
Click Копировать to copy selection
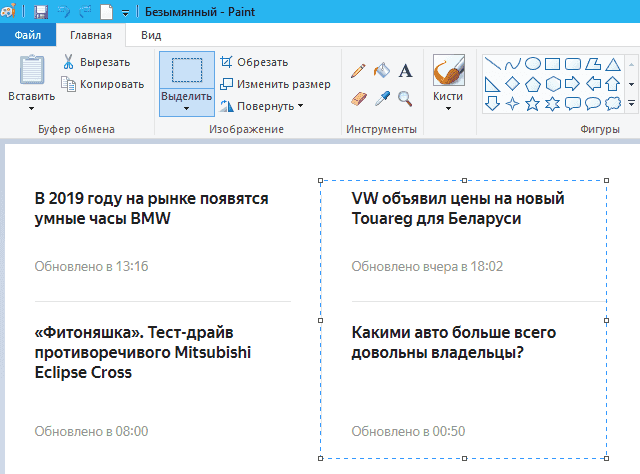point(103,84)
